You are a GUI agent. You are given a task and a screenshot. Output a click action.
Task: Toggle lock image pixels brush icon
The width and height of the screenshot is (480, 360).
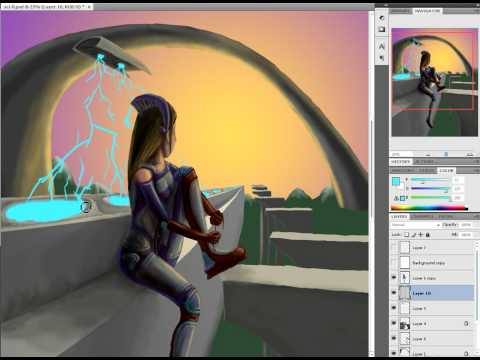(414, 235)
